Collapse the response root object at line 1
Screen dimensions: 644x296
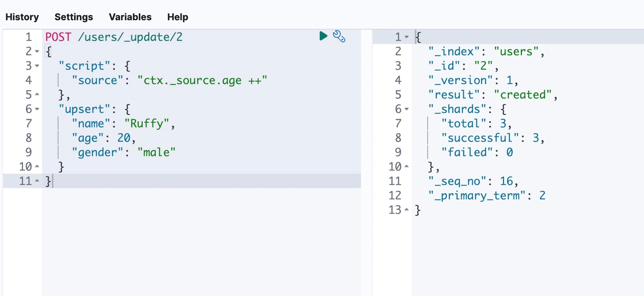(407, 37)
